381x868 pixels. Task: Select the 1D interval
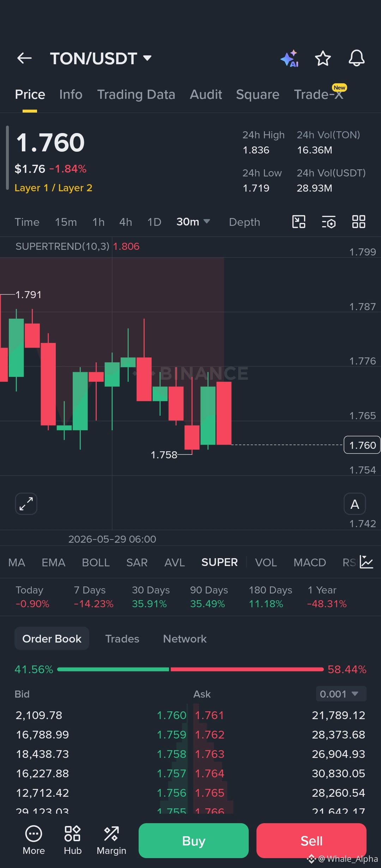coord(154,222)
